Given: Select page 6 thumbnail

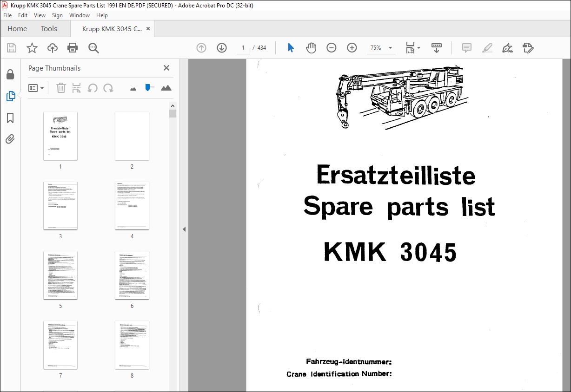Looking at the screenshot, I should tap(132, 275).
